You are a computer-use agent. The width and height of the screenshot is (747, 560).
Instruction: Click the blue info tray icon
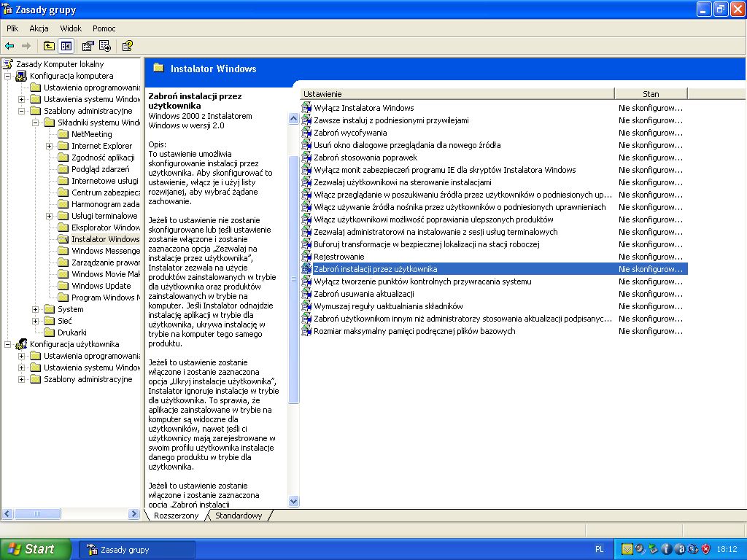(667, 549)
